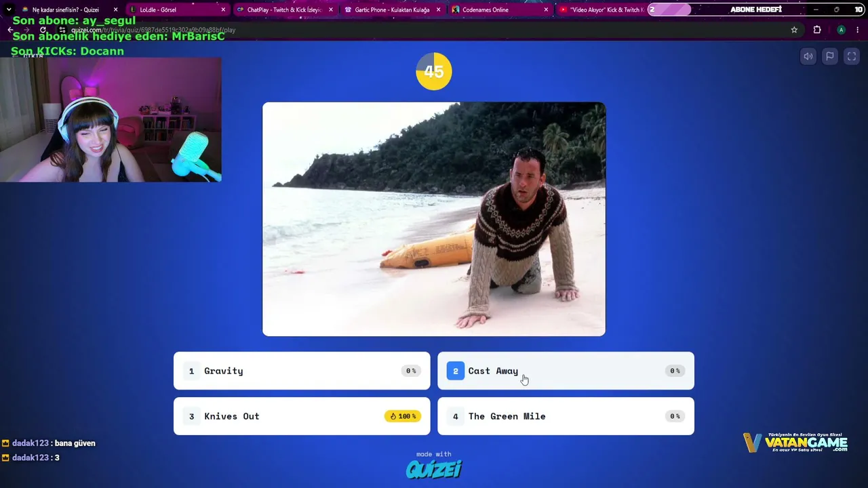This screenshot has height=488, width=868.
Task: Click the flag report icon
Action: point(830,57)
